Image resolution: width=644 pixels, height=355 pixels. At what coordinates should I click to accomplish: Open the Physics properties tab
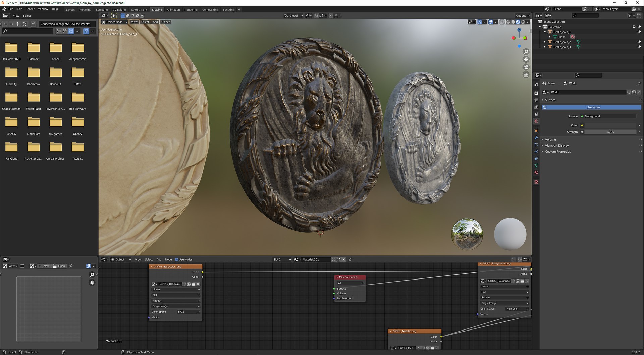point(536,151)
